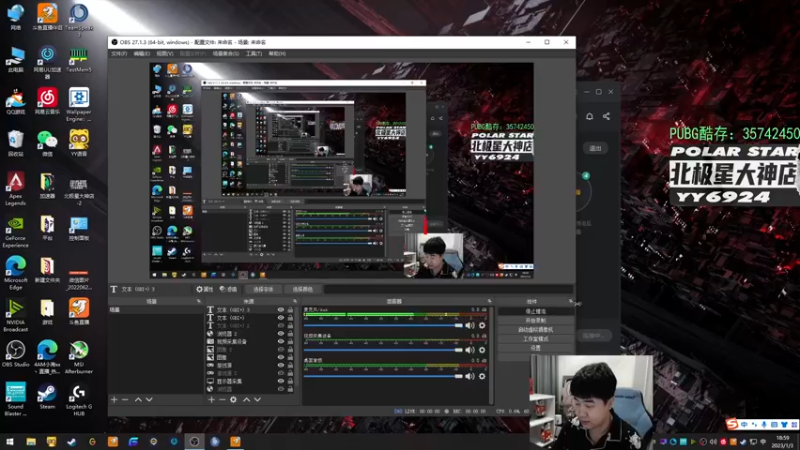Click the 选择颜色 color button

point(303,289)
